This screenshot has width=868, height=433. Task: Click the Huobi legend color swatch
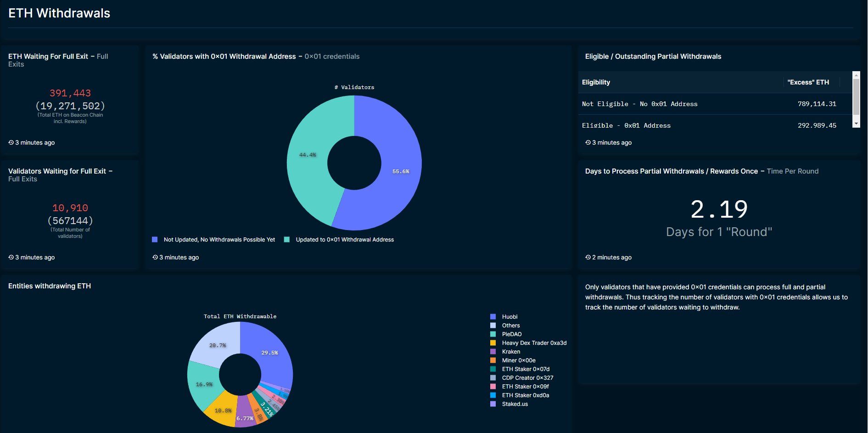pos(493,317)
